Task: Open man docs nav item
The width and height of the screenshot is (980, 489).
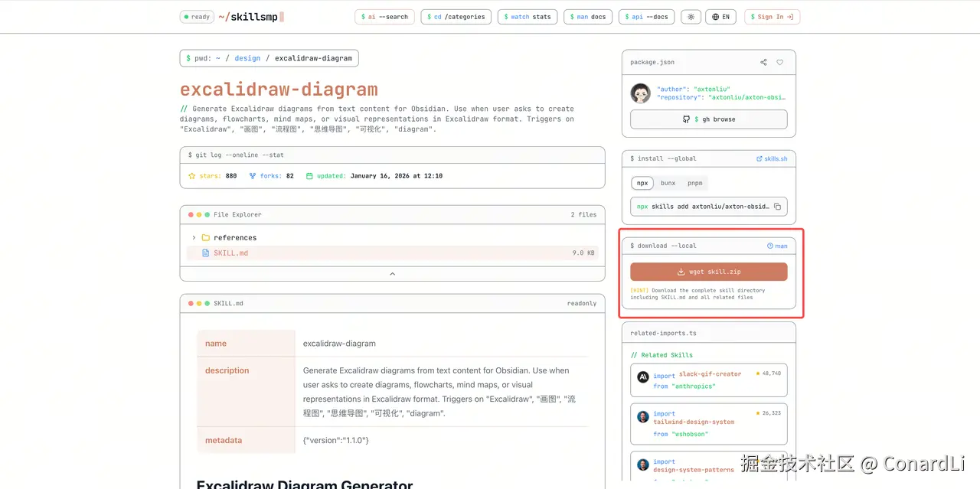Action: (x=588, y=17)
